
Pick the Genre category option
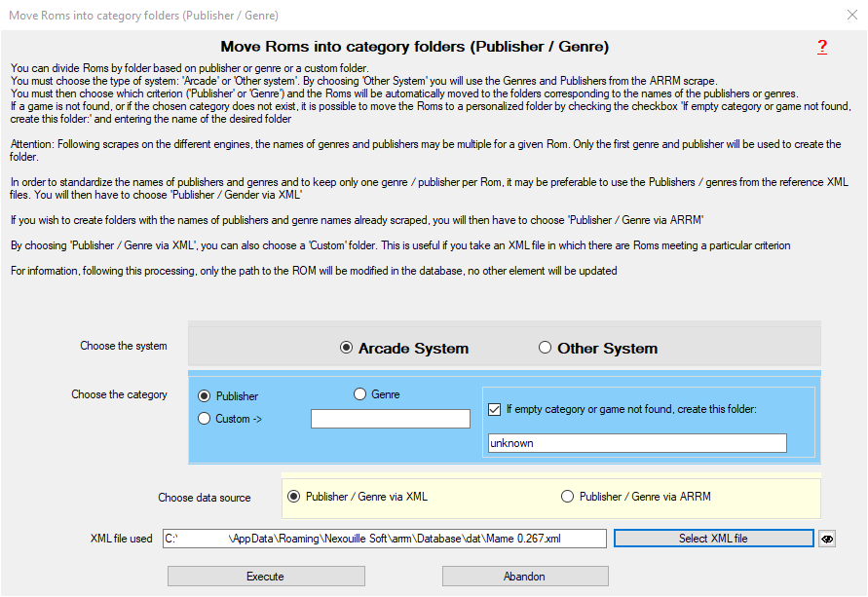[x=360, y=394]
